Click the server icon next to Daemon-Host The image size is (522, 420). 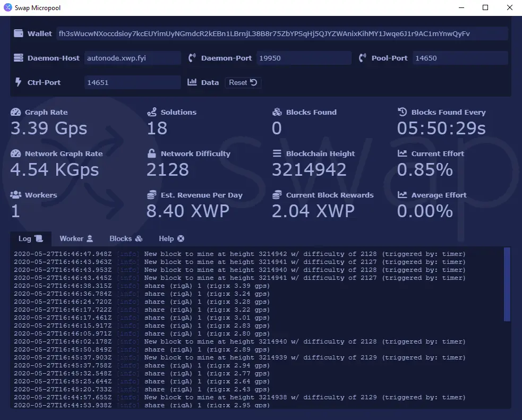[x=19, y=58]
